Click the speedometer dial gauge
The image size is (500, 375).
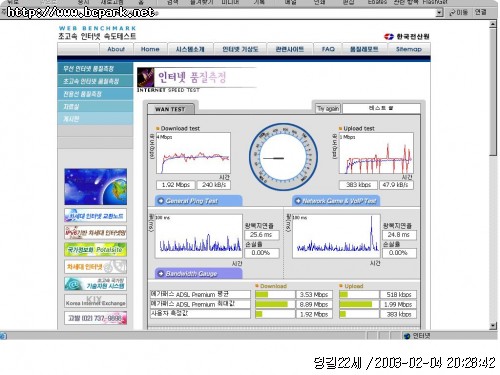pos(283,157)
